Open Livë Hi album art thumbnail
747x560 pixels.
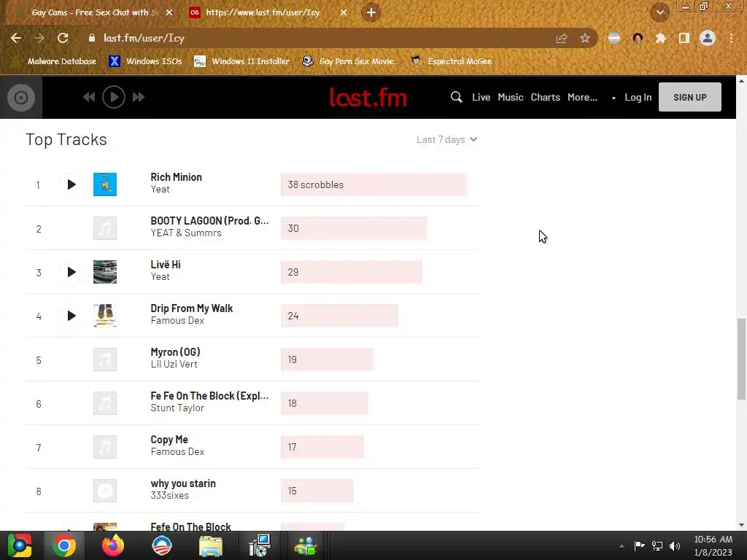pos(105,272)
